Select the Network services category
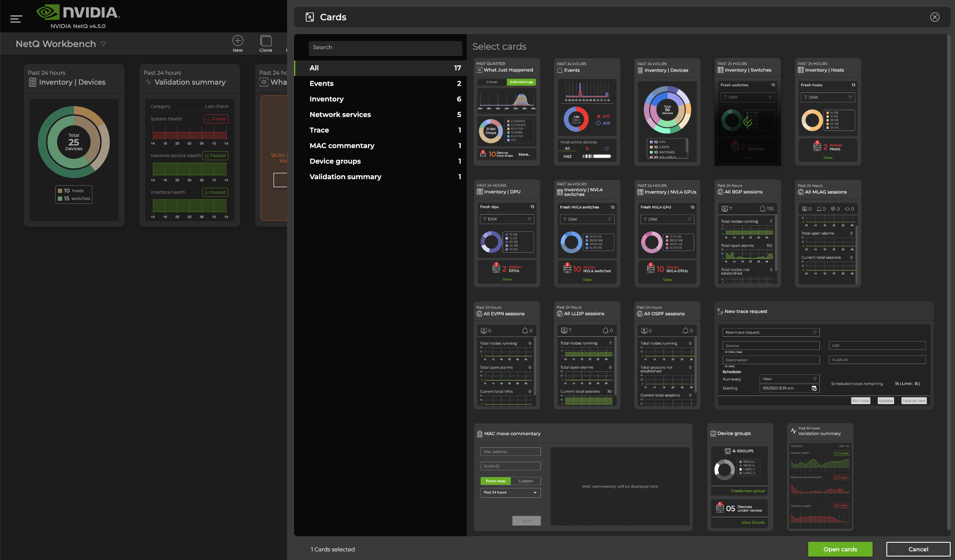Viewport: 955px width, 560px height. point(340,114)
